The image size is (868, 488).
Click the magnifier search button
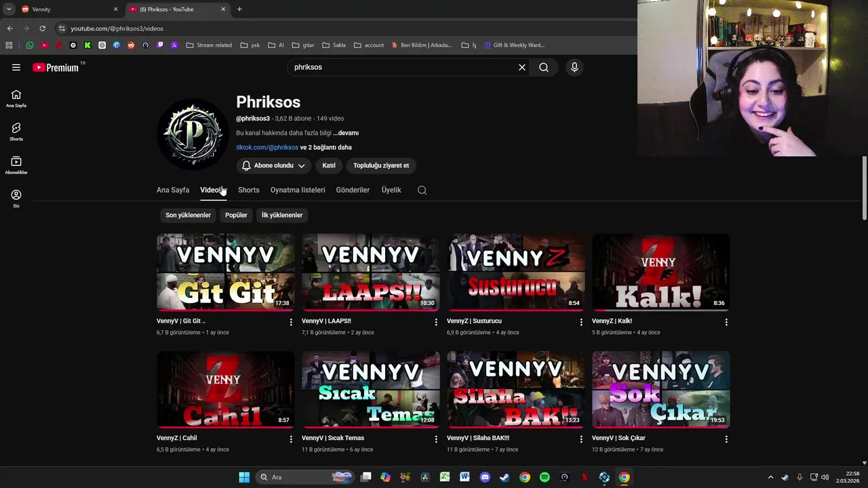544,67
